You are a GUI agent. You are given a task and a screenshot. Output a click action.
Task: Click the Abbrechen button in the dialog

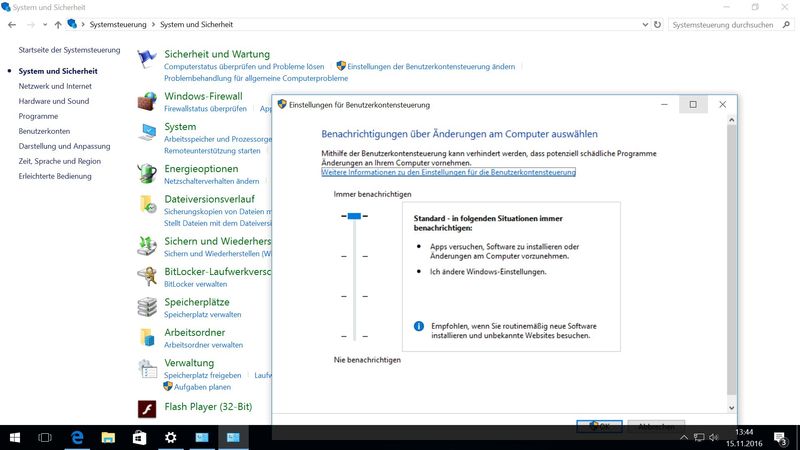pos(655,426)
